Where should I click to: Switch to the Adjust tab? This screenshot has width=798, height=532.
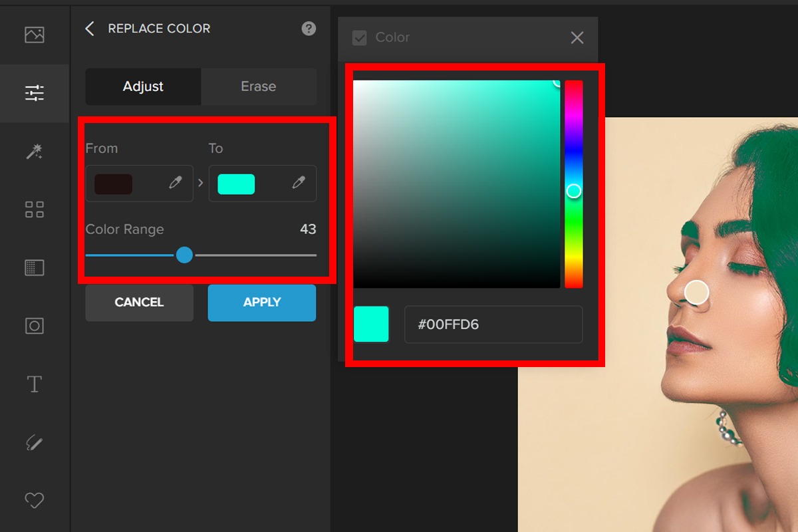[x=143, y=86]
